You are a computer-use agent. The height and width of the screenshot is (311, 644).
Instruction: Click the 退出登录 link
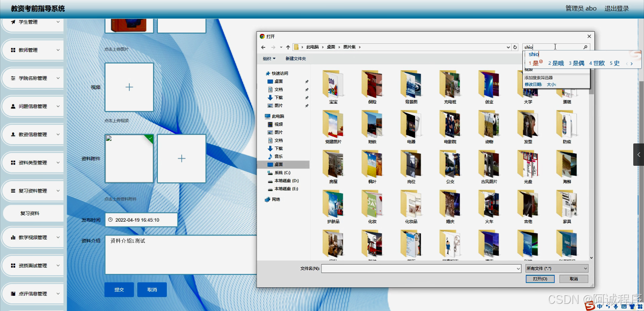(x=617, y=8)
